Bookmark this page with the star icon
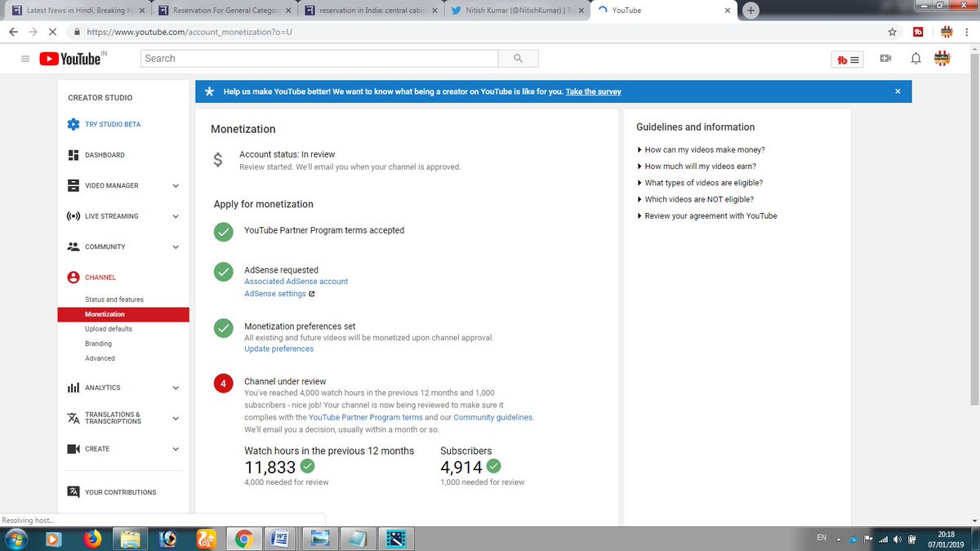Image resolution: width=980 pixels, height=551 pixels. coord(893,32)
